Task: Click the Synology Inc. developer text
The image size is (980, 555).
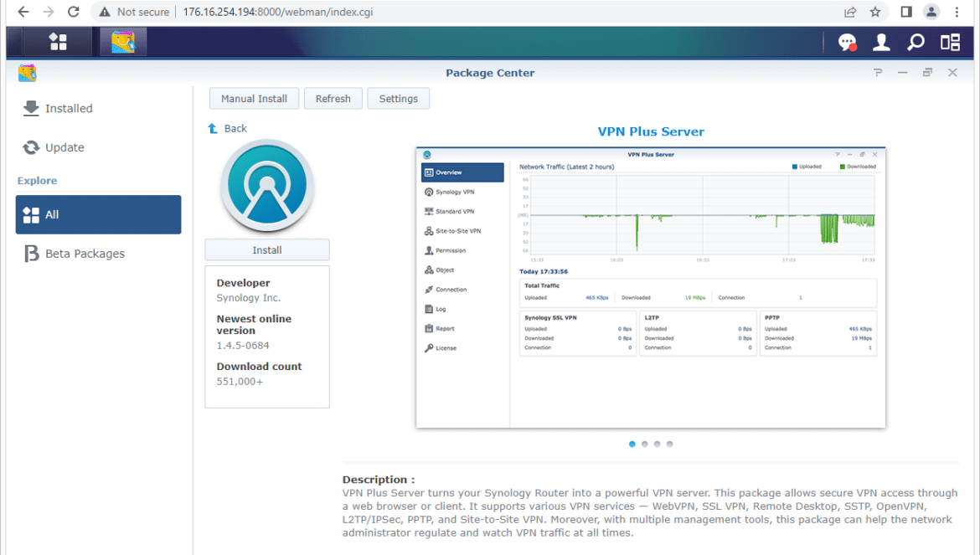Action: coord(249,298)
